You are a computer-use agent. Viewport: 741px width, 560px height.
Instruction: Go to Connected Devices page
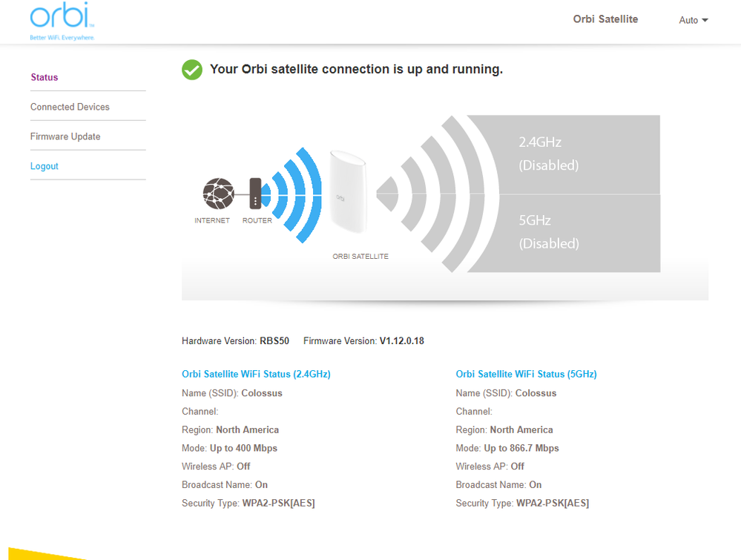(x=70, y=107)
